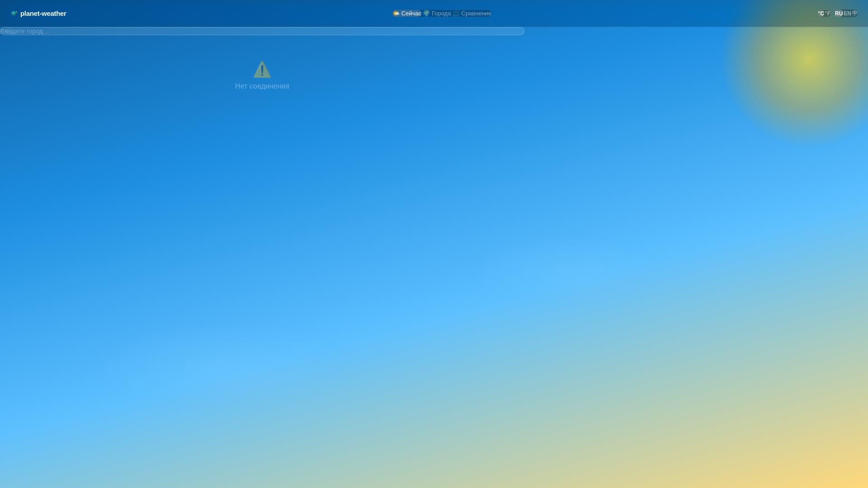
Task: Focus the Введите город search field
Action: tap(262, 31)
